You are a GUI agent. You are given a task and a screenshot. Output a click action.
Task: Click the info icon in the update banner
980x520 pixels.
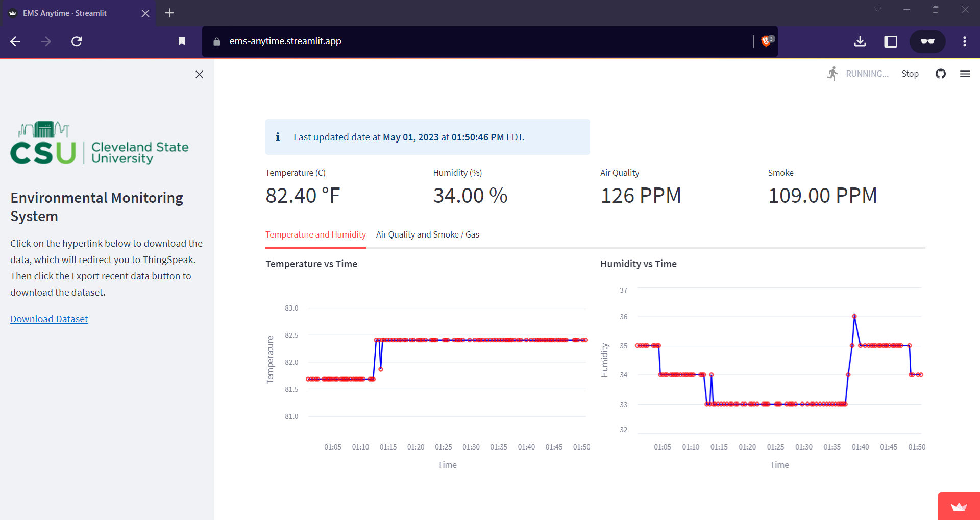tap(278, 136)
